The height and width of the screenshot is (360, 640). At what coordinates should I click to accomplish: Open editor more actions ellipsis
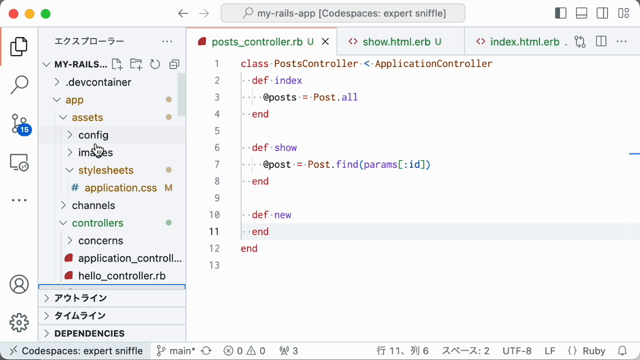[x=621, y=41]
